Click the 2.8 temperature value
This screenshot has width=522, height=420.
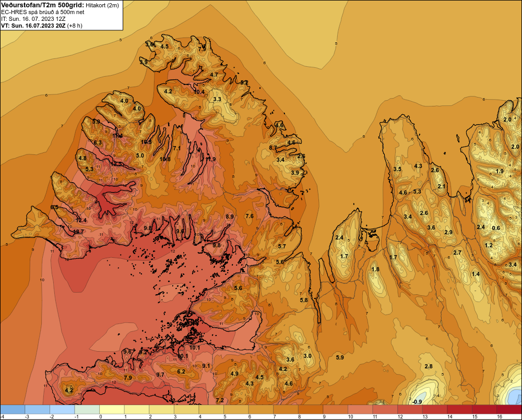(429, 366)
